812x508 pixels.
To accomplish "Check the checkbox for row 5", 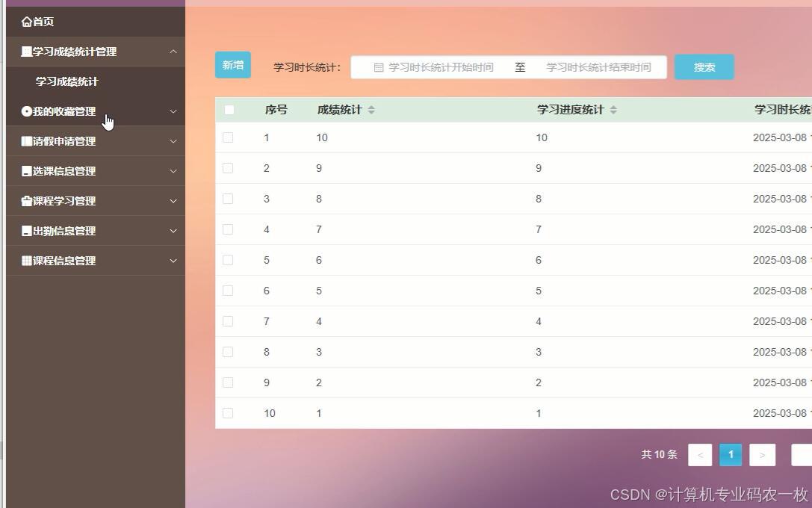I will point(228,260).
